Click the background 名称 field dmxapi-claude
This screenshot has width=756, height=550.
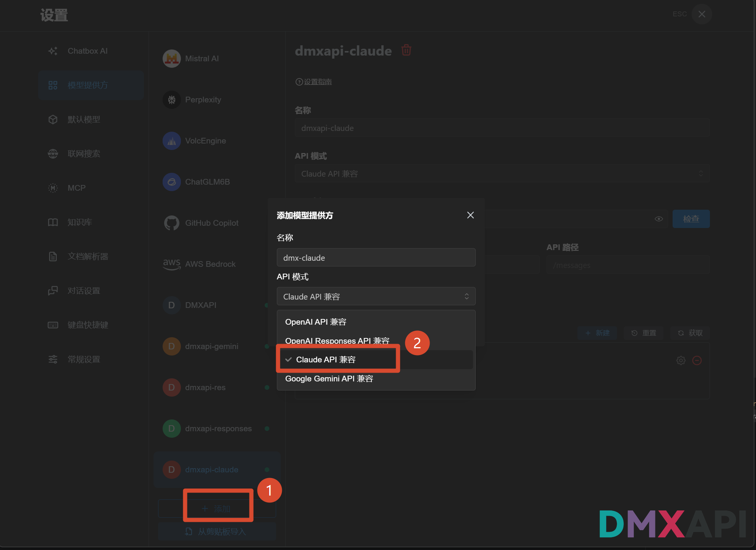pos(502,128)
